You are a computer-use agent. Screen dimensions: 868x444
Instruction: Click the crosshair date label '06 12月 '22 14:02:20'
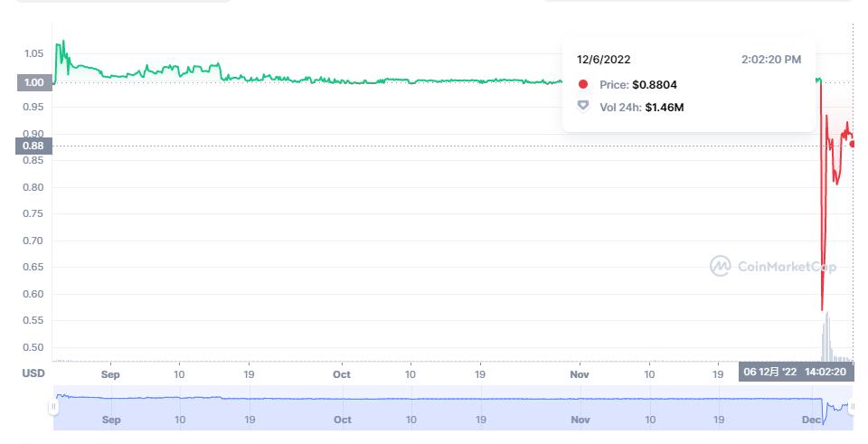[x=796, y=372]
